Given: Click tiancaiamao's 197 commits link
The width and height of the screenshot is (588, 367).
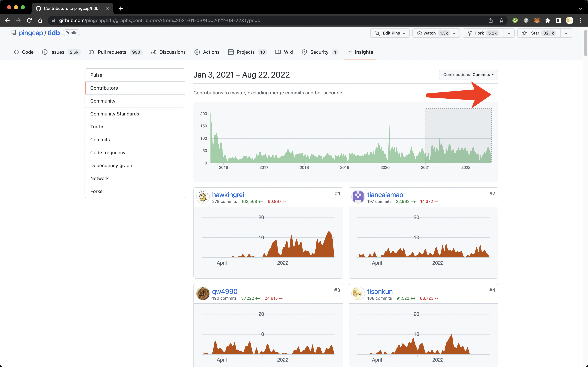Looking at the screenshot, I should click(x=379, y=202).
